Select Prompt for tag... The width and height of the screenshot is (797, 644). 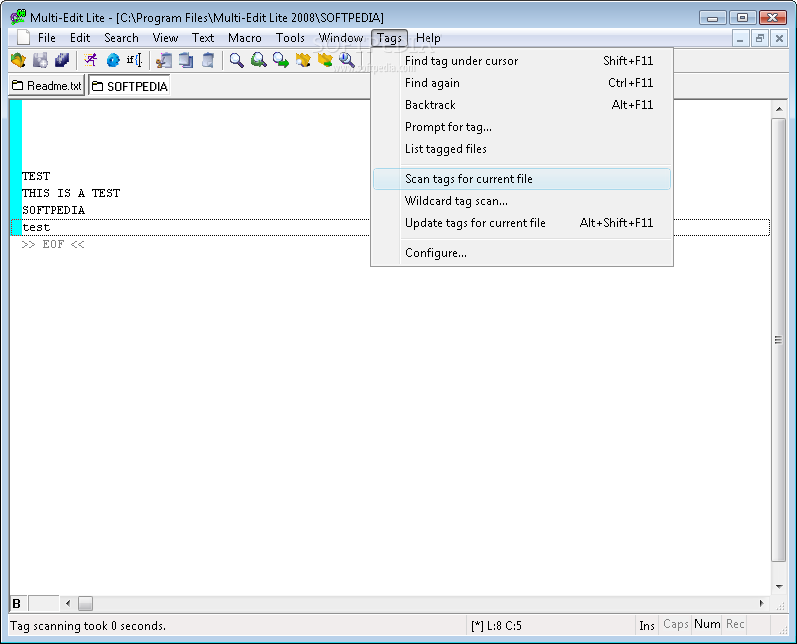522,127
